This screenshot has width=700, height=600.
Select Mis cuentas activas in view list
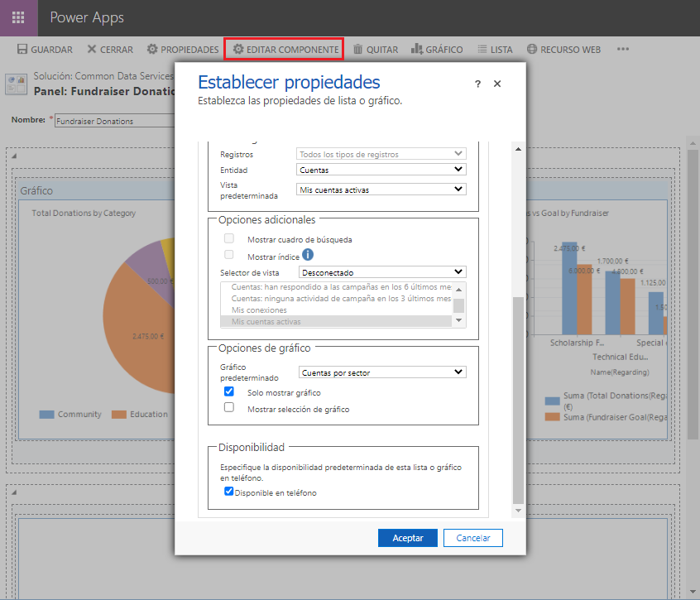(336, 321)
